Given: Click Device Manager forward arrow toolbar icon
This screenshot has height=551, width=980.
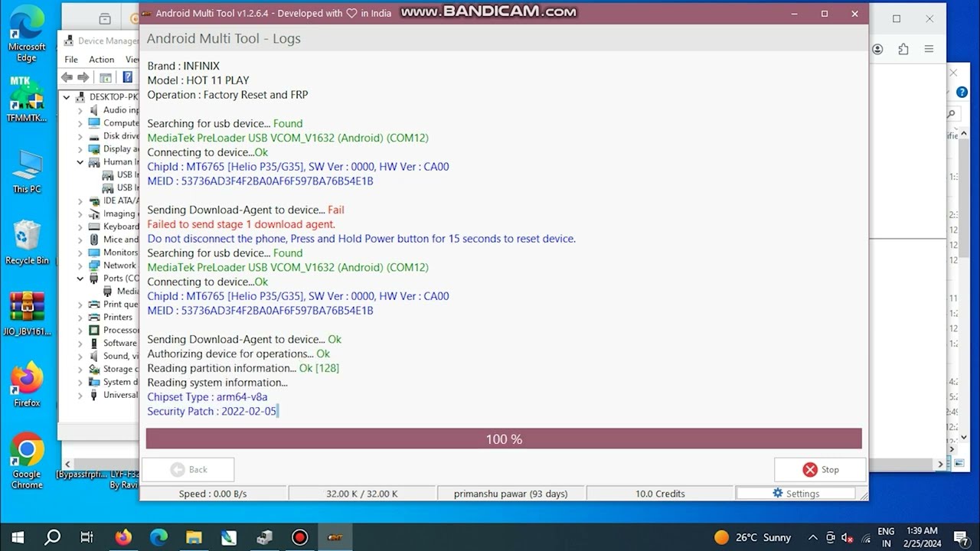Looking at the screenshot, I should (83, 77).
